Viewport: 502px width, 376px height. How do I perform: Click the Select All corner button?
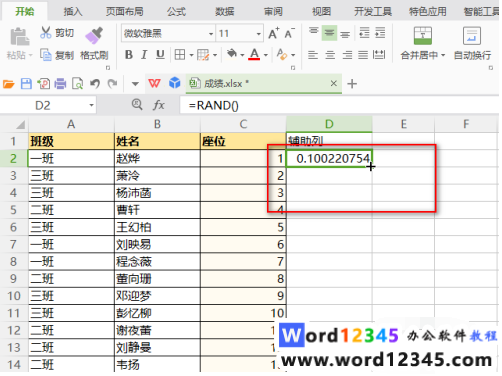[14, 124]
